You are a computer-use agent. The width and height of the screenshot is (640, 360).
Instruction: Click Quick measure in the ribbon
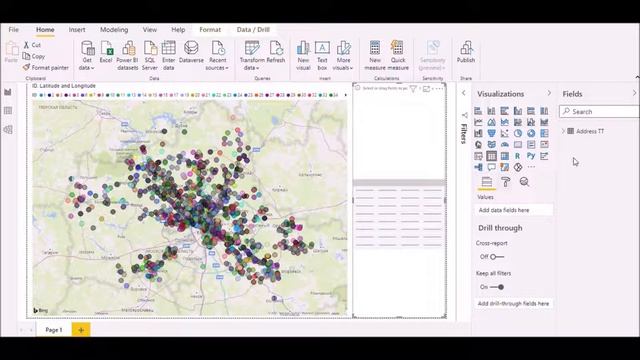click(x=398, y=56)
